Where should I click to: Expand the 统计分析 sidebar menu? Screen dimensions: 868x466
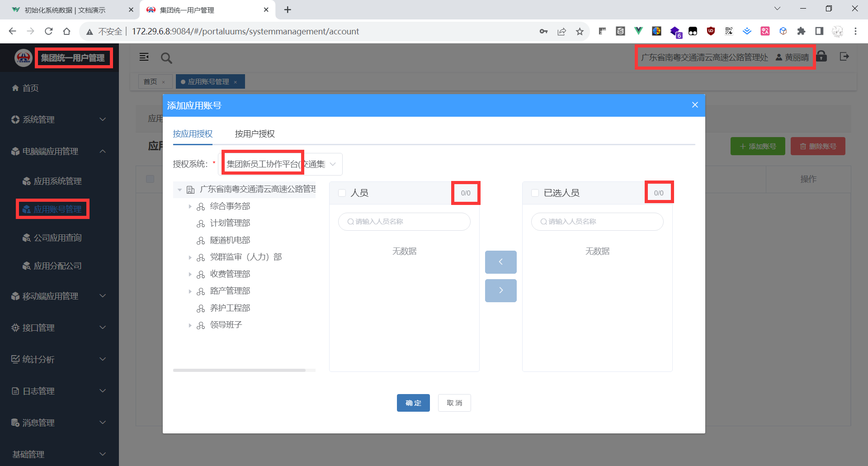[x=59, y=359]
